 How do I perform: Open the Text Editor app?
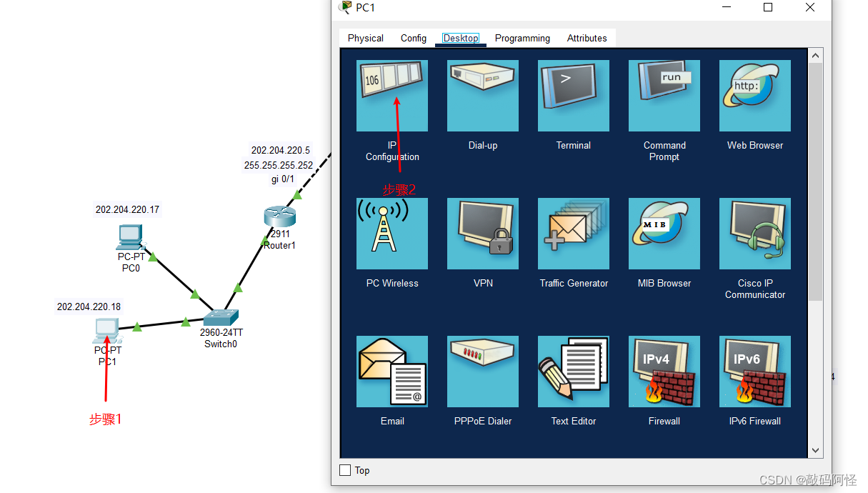point(574,372)
